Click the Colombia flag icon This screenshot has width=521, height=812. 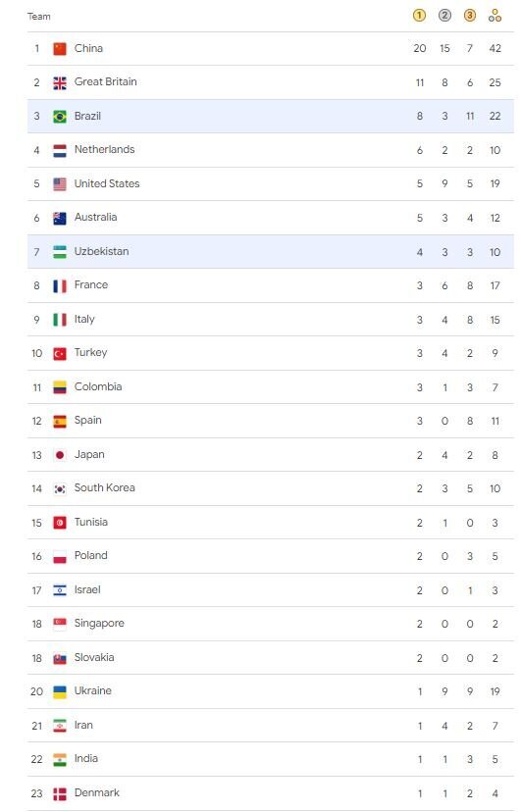[x=60, y=387]
